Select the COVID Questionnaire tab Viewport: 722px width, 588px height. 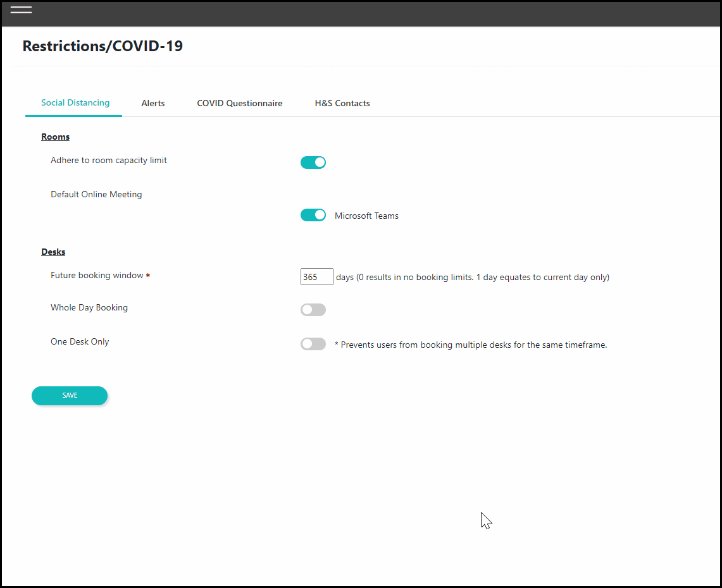[x=239, y=103]
